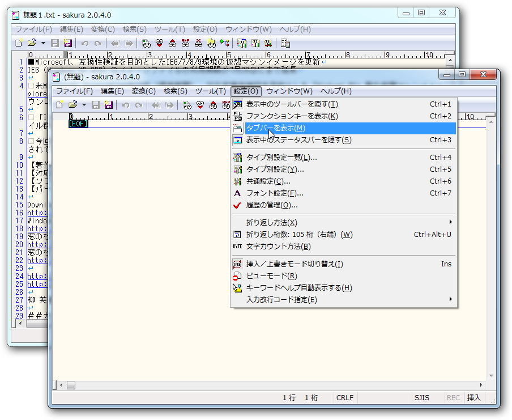Screen dimensions: 512x420
Task: Open ファイル(F) menu in front window
Action: point(74,91)
